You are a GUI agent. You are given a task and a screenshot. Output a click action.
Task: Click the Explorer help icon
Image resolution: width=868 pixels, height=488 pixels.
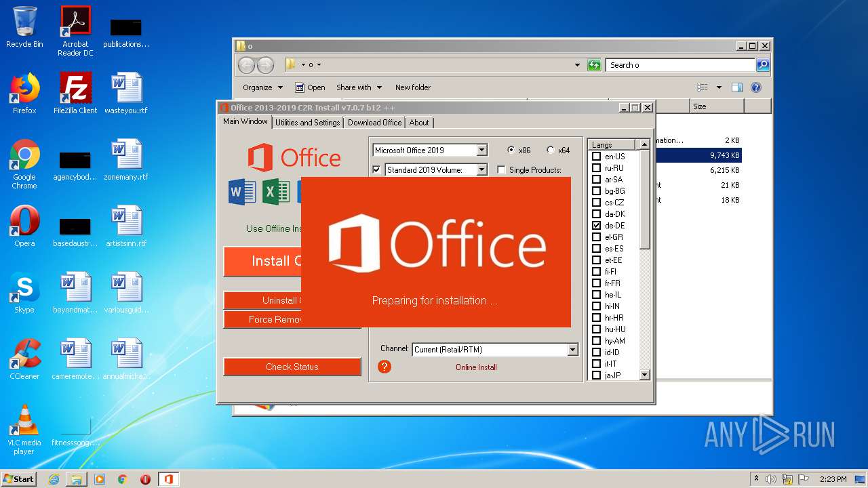[x=756, y=87]
